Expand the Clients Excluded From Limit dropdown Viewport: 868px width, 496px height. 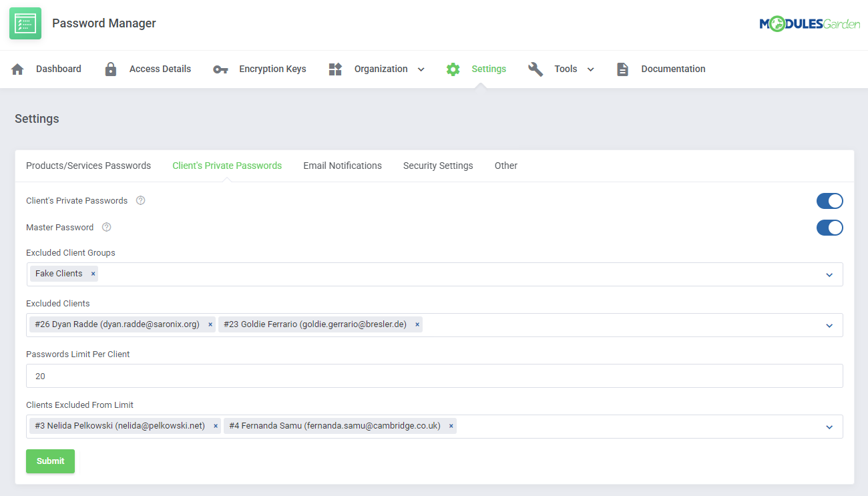pyautogui.click(x=829, y=427)
